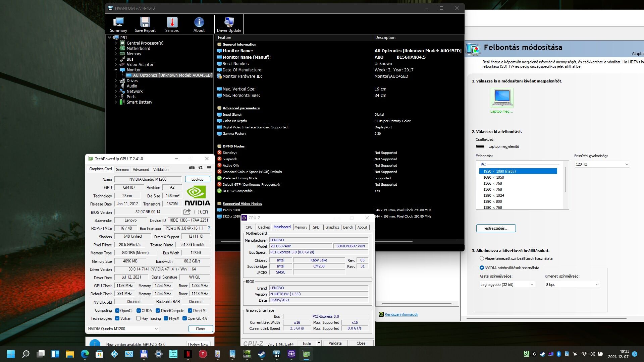Open the 'Asztal színmélysége' dropdown
This screenshot has height=362, width=644.
tap(507, 285)
